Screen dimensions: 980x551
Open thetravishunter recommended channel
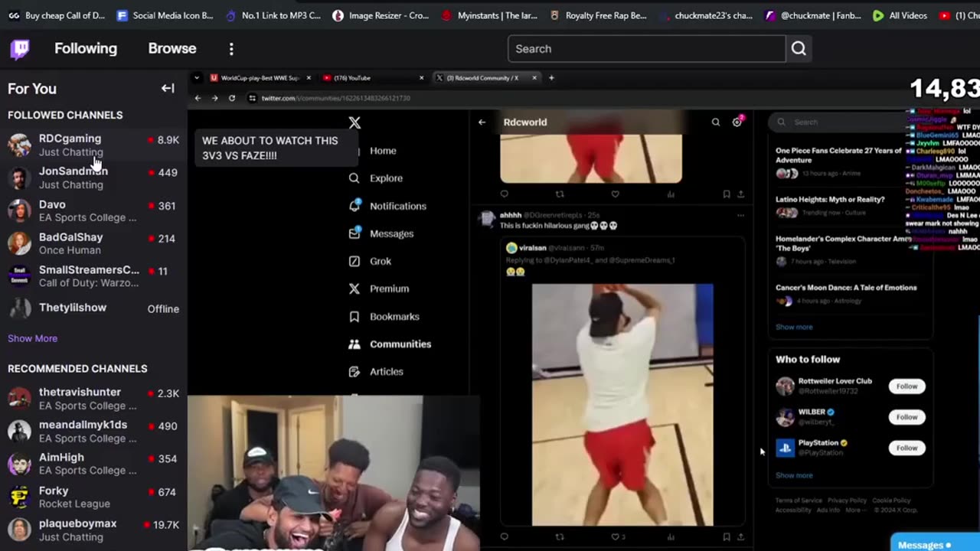[x=93, y=399]
